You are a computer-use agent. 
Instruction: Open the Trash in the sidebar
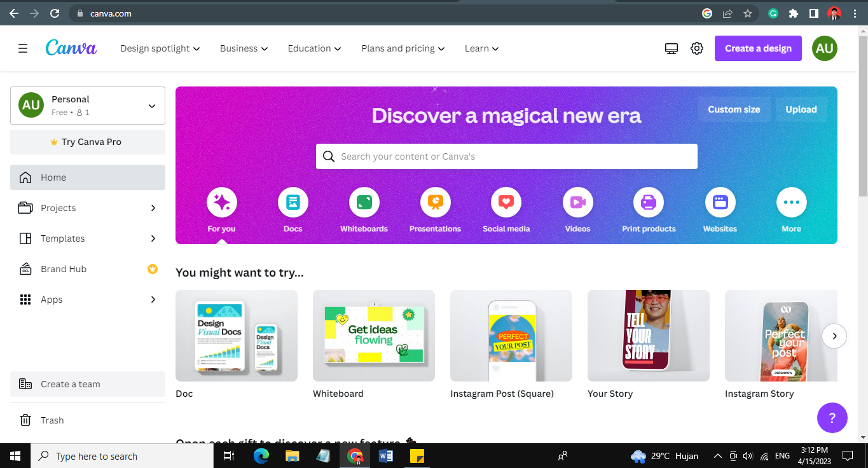(52, 420)
